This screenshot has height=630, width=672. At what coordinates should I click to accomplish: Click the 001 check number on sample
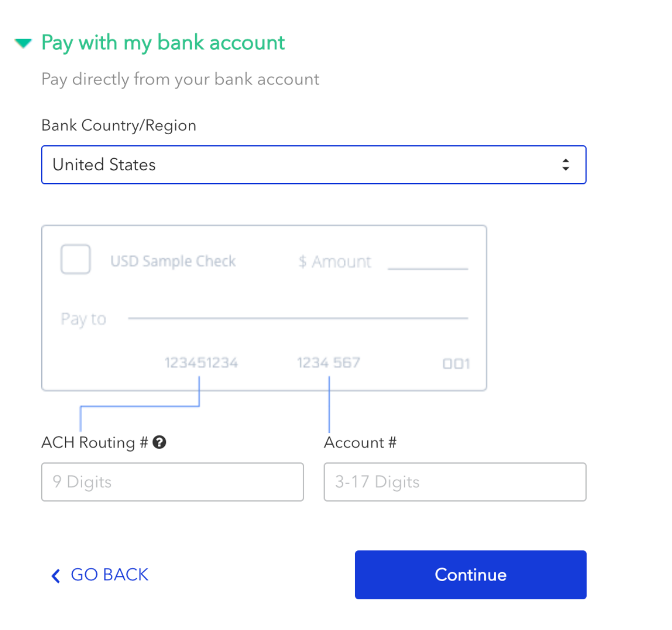point(456,364)
